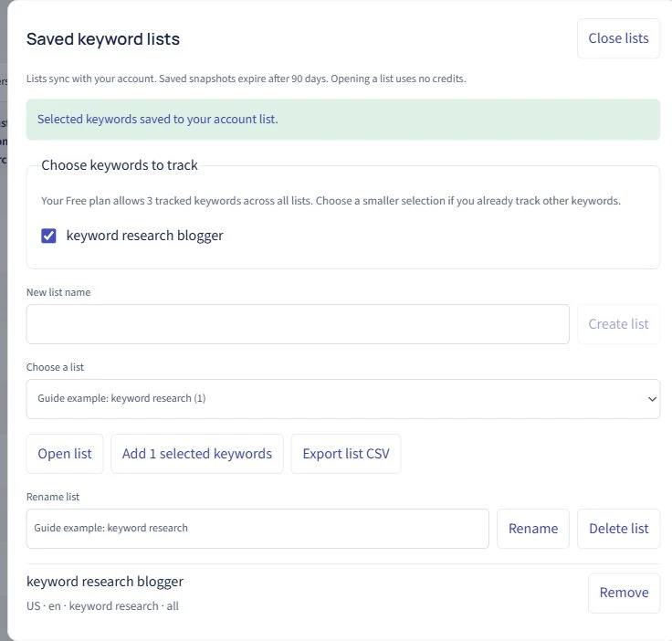The height and width of the screenshot is (641, 672).
Task: Click the Saved keyword lists heading
Action: (x=103, y=39)
